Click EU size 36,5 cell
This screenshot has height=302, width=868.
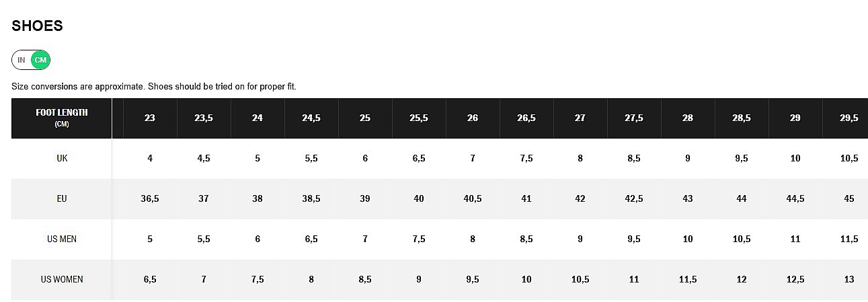(150, 199)
